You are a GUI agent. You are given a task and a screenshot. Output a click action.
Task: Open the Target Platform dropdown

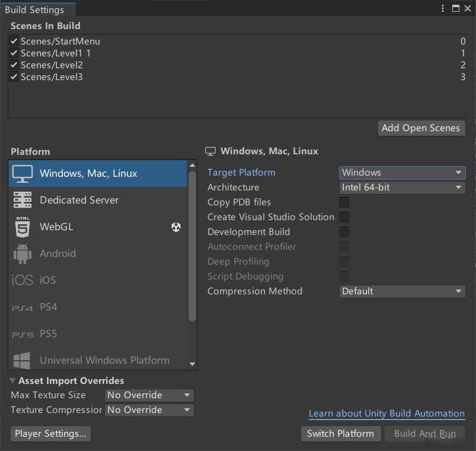(x=402, y=173)
